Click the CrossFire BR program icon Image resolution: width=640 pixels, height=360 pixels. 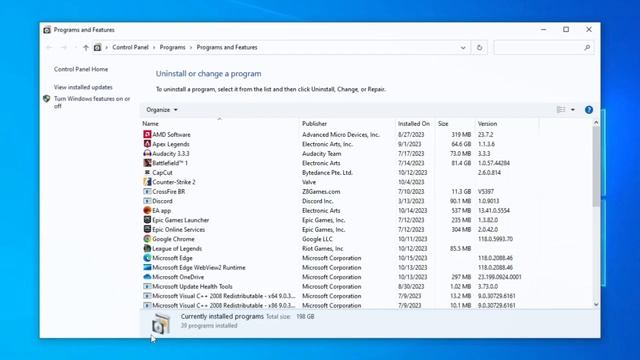[x=147, y=191]
